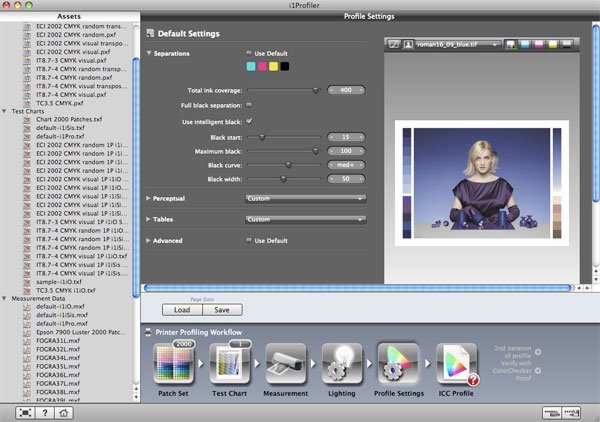Click the Save button
The width and height of the screenshot is (600, 422).
pos(222,310)
